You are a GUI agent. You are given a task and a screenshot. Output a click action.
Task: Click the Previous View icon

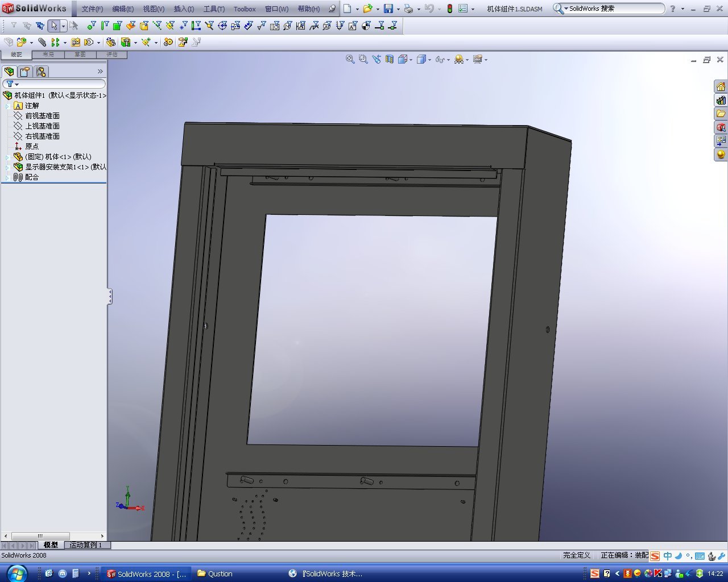click(377, 59)
